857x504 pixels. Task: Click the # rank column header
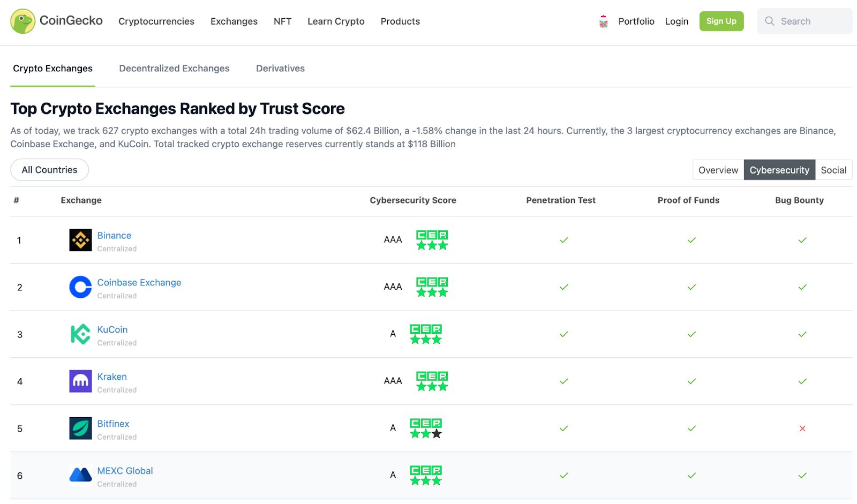[x=17, y=200]
